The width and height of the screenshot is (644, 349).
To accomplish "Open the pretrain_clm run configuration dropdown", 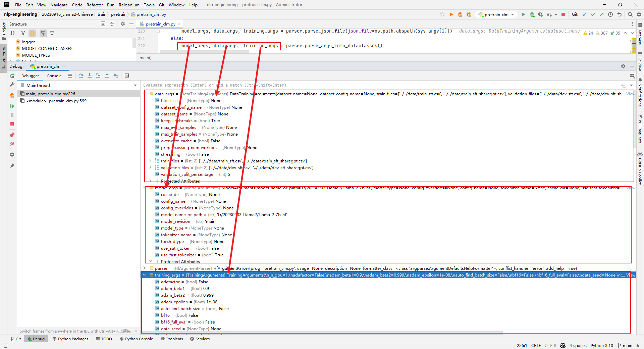I will pyautogui.click(x=496, y=14).
